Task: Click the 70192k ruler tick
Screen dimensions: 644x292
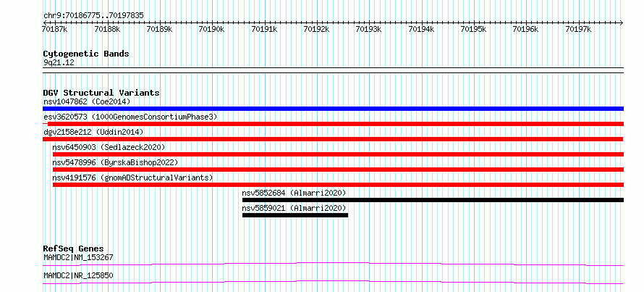Action: tap(317, 29)
